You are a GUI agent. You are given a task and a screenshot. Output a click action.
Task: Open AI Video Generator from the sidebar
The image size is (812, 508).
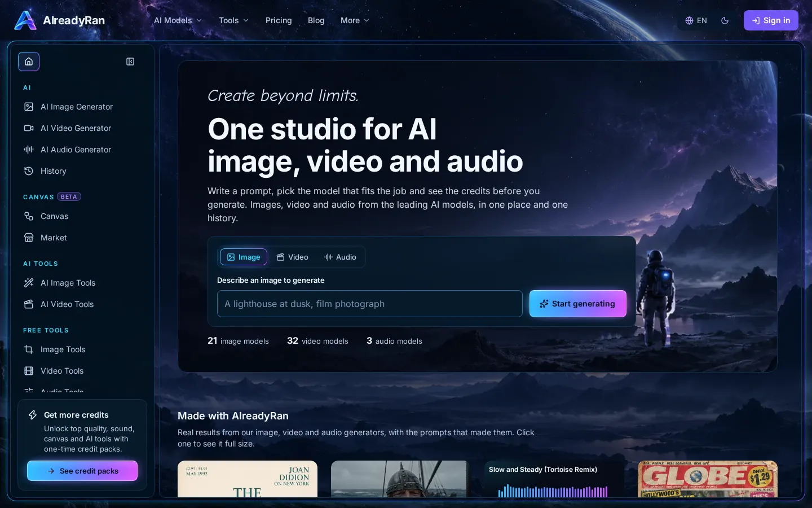pyautogui.click(x=82, y=128)
